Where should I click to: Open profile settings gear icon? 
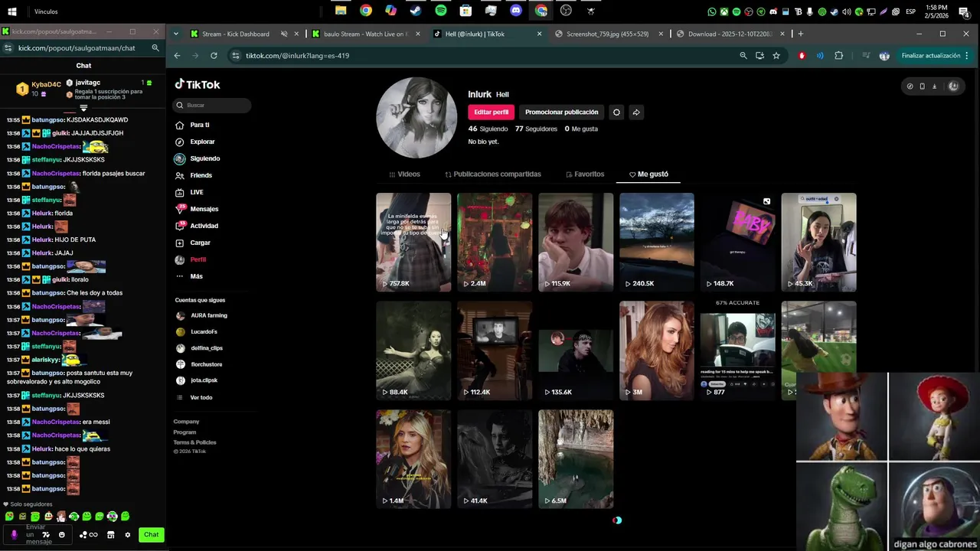616,112
